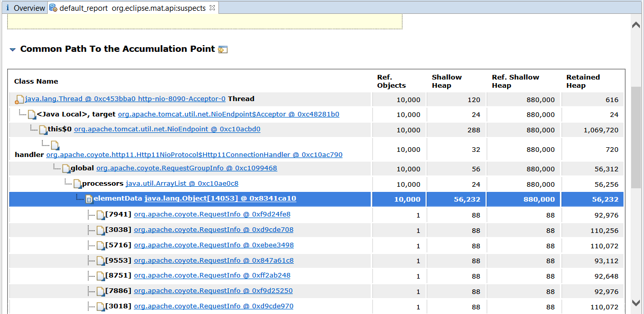The width and height of the screenshot is (644, 314).
Task: Switch to the Overview tab
Action: click(x=24, y=8)
